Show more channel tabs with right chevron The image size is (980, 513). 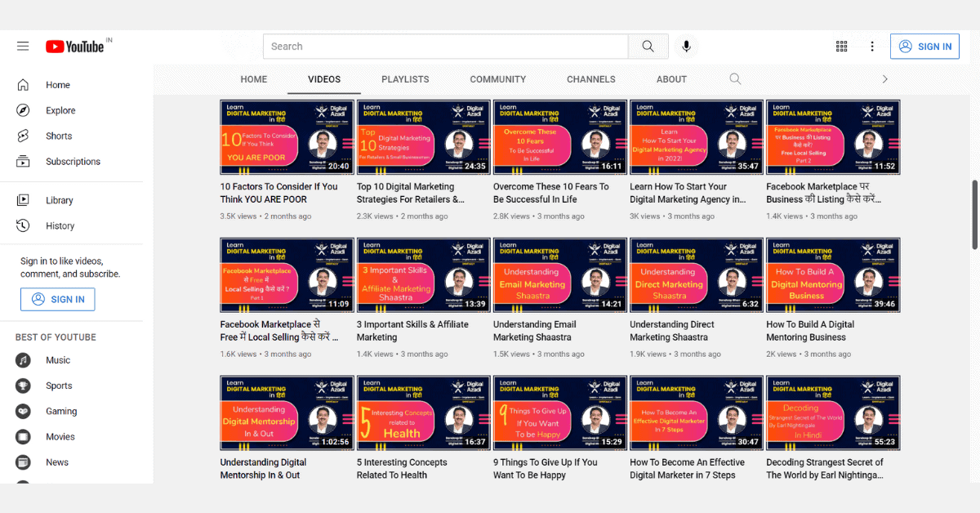pyautogui.click(x=884, y=79)
